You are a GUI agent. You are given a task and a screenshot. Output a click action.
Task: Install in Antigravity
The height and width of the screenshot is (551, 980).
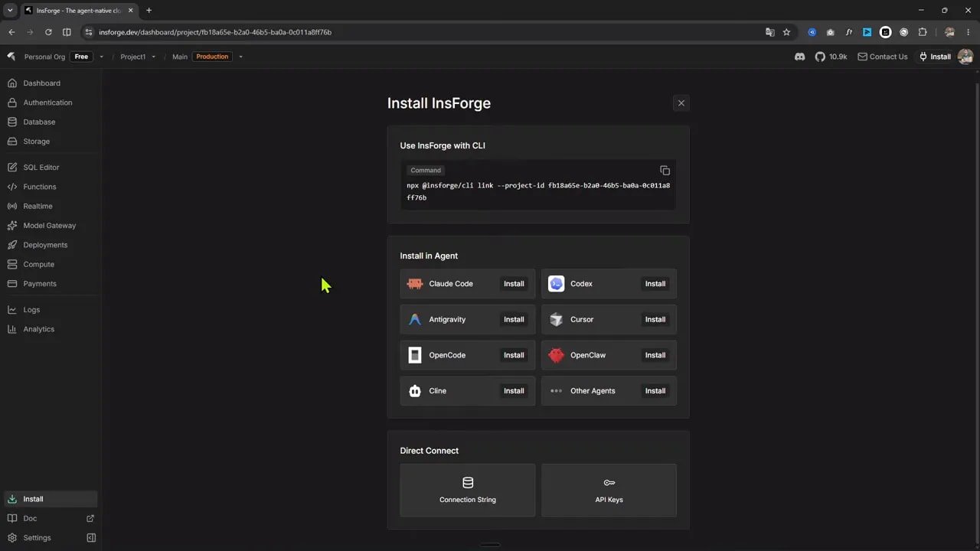514,319
